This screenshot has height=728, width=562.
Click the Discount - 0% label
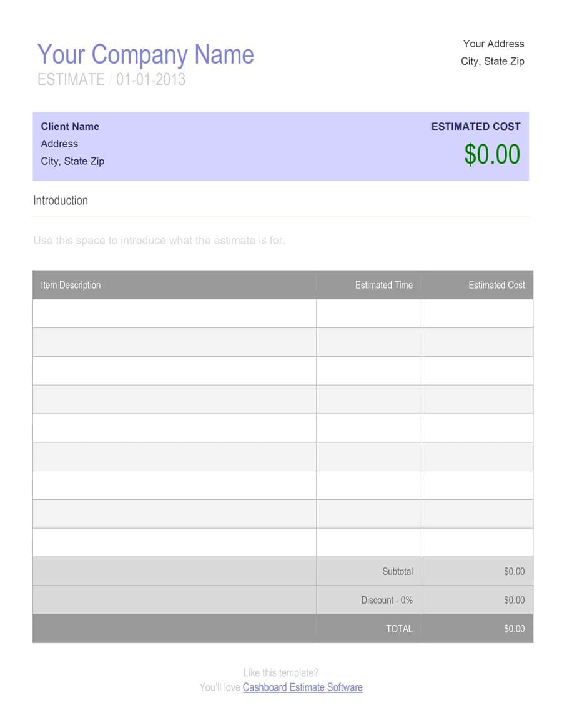click(387, 600)
